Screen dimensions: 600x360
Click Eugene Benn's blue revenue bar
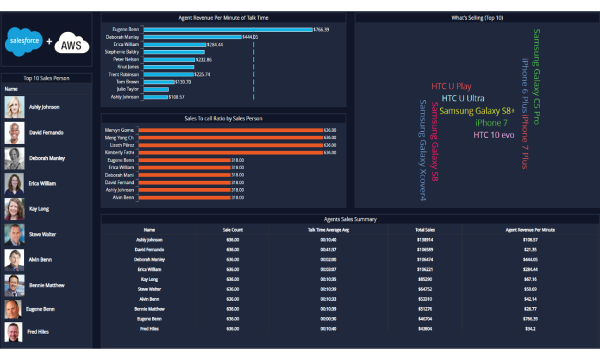pos(228,29)
